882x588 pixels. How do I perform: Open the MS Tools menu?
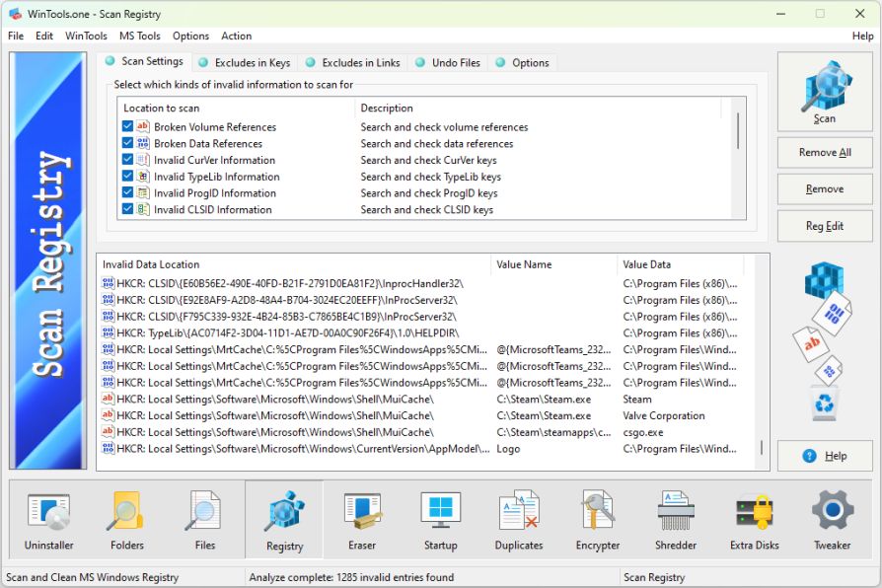tap(139, 37)
